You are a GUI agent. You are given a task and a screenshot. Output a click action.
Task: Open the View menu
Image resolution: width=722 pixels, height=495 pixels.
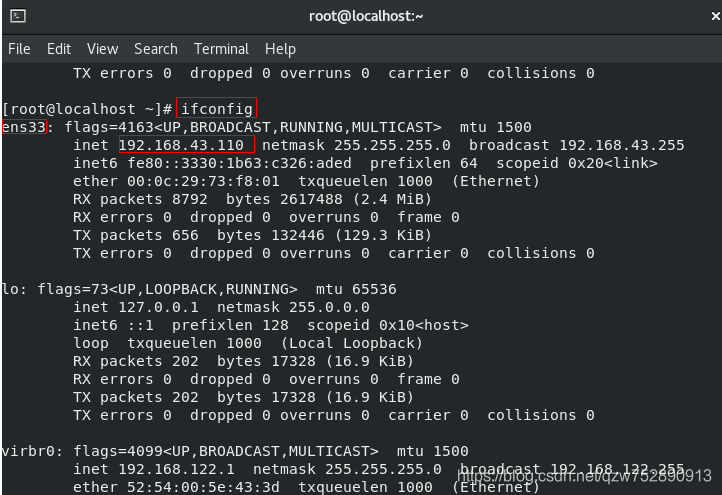tap(102, 49)
